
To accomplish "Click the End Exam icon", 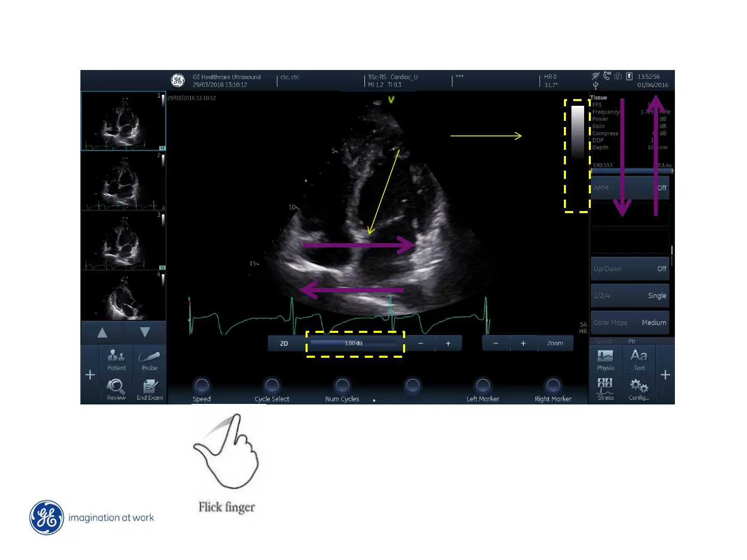I will click(149, 389).
